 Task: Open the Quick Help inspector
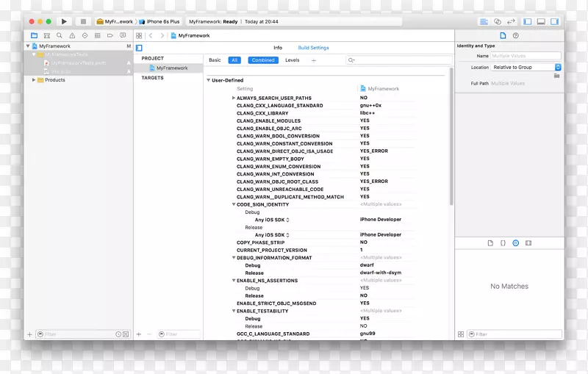[x=516, y=35]
